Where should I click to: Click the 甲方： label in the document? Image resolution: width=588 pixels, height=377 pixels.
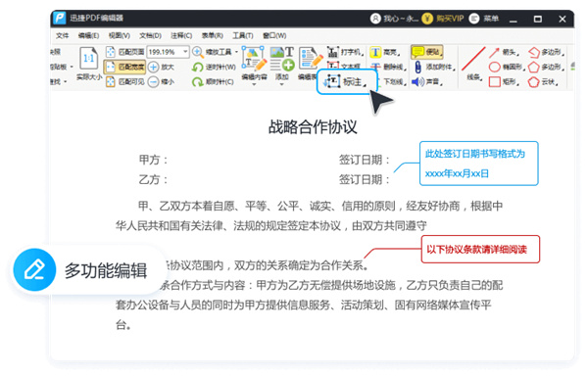tap(154, 160)
